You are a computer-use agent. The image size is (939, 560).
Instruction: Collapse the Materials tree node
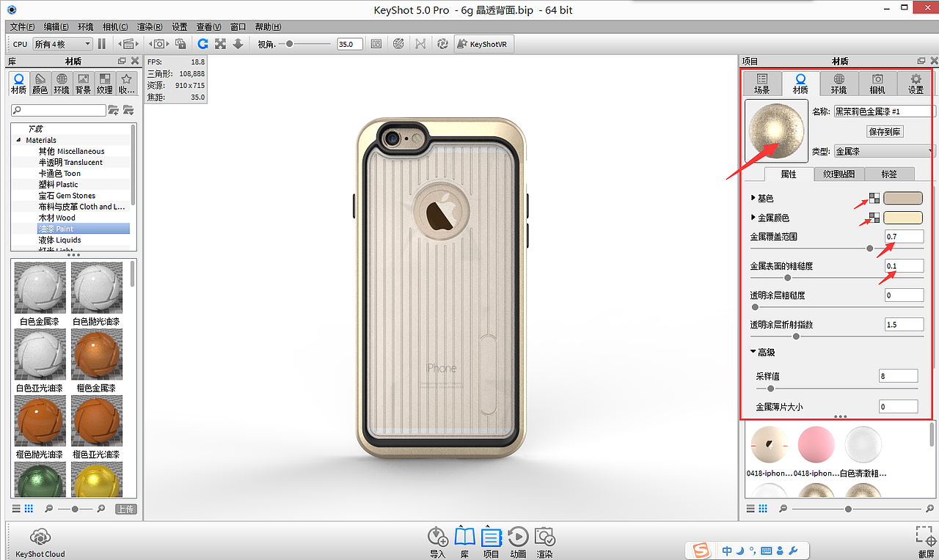point(18,140)
